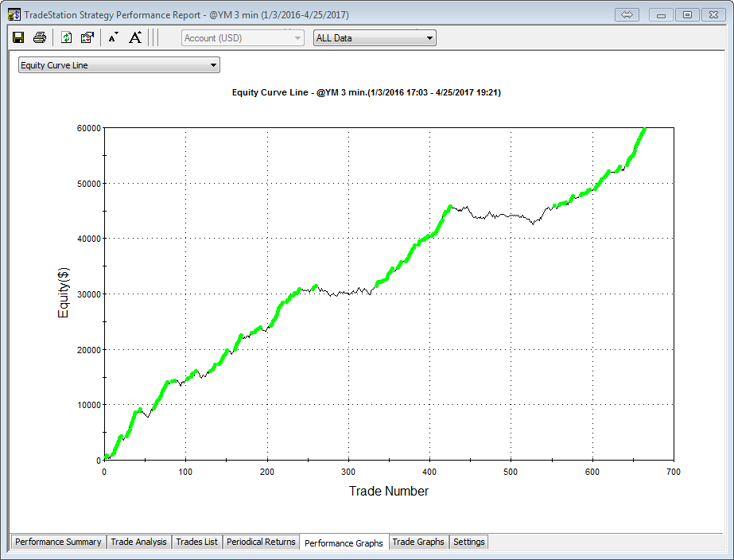734x560 pixels.
Task: Click the chart title above equity curve
Action: point(366,92)
